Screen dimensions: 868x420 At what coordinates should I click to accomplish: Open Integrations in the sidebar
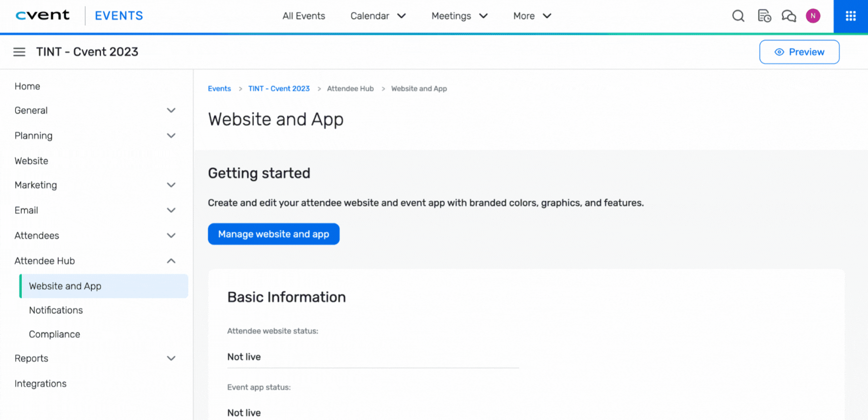40,384
